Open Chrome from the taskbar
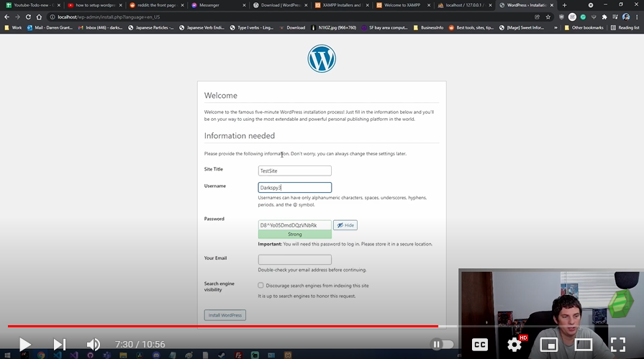This screenshot has width=644, height=359. (41, 355)
